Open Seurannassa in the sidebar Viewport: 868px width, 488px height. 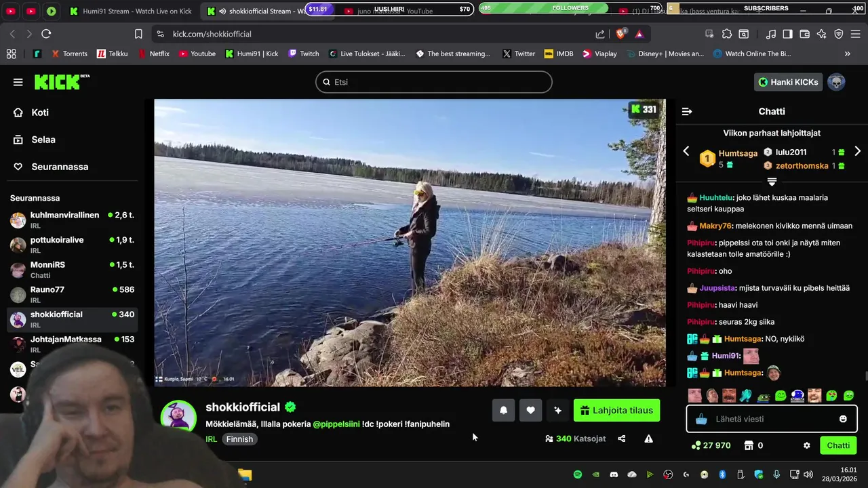click(51, 167)
